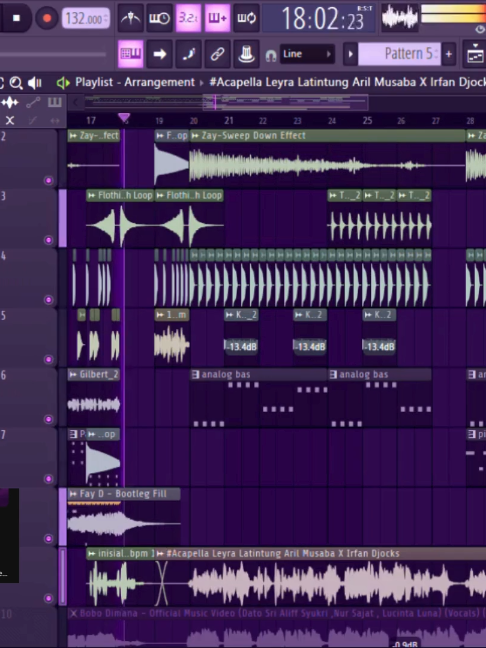Select the playlist zoom tool
Image resolution: width=486 pixels, height=648 pixels.
[16, 83]
